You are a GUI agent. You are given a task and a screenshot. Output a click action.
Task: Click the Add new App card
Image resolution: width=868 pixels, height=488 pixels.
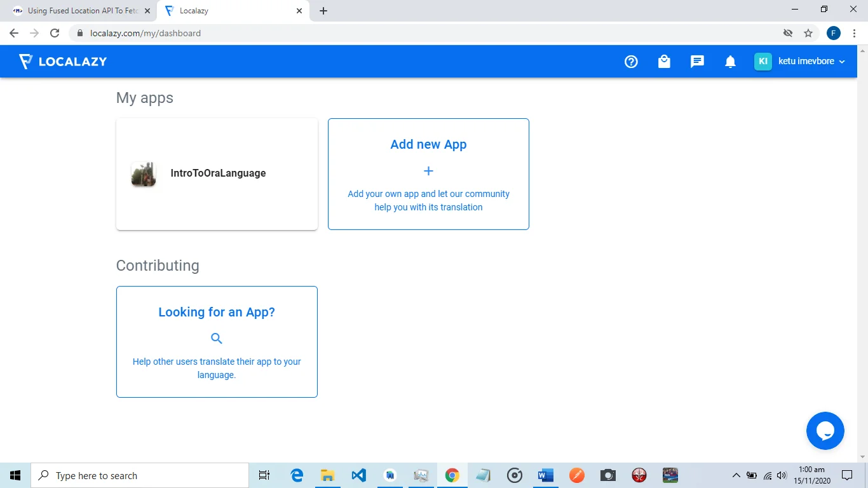tap(428, 173)
